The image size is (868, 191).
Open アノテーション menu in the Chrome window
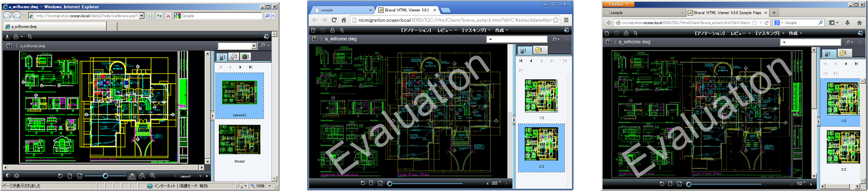point(416,30)
